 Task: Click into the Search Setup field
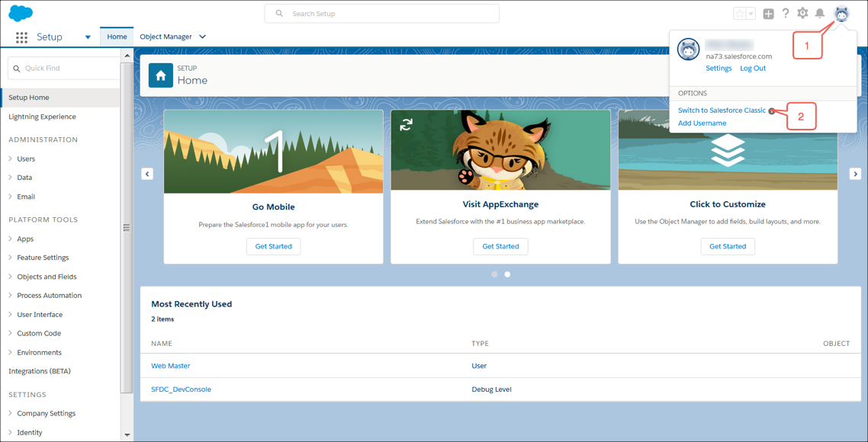tap(382, 13)
